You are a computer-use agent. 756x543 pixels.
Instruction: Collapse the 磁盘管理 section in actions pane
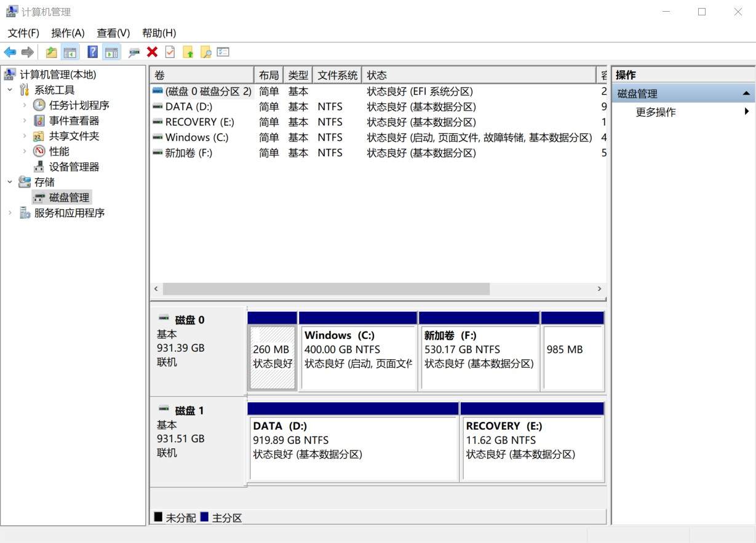(746, 93)
